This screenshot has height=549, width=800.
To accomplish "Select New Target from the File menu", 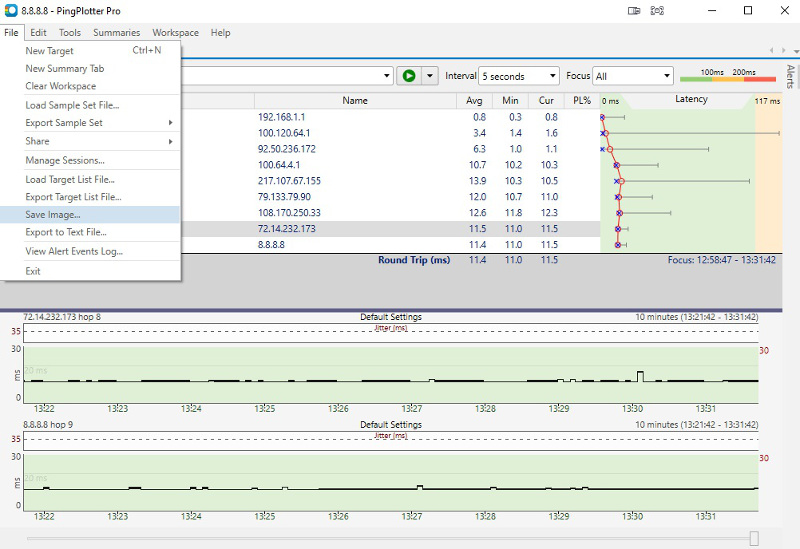I will (49, 51).
